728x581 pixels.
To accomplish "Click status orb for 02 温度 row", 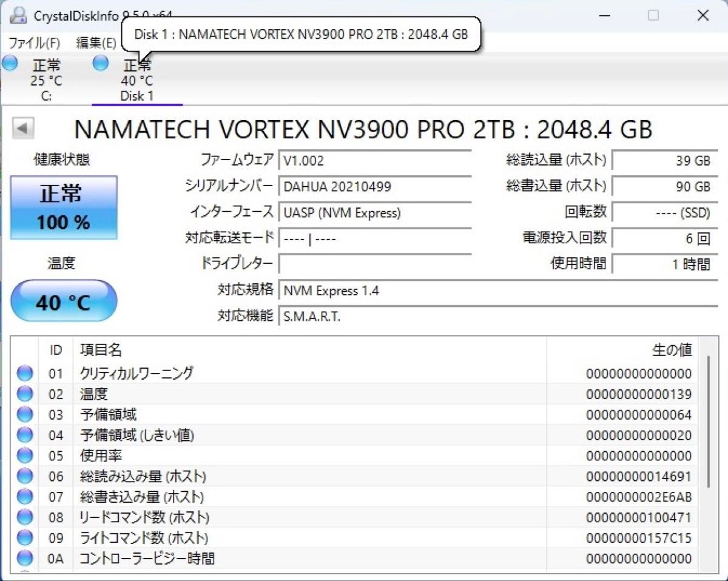I will tap(25, 394).
